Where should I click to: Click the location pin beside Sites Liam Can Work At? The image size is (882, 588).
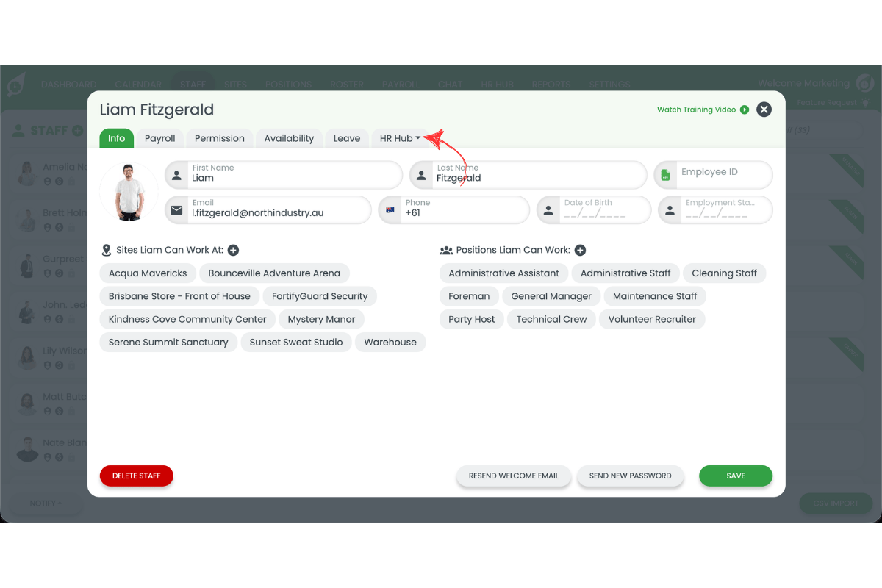[x=105, y=250]
